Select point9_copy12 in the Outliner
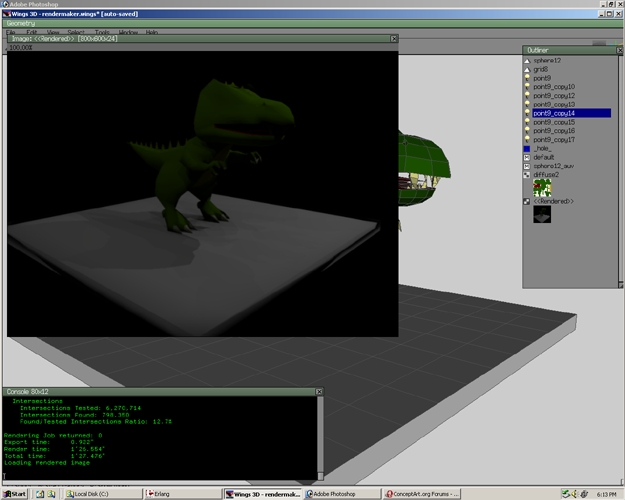 point(554,96)
